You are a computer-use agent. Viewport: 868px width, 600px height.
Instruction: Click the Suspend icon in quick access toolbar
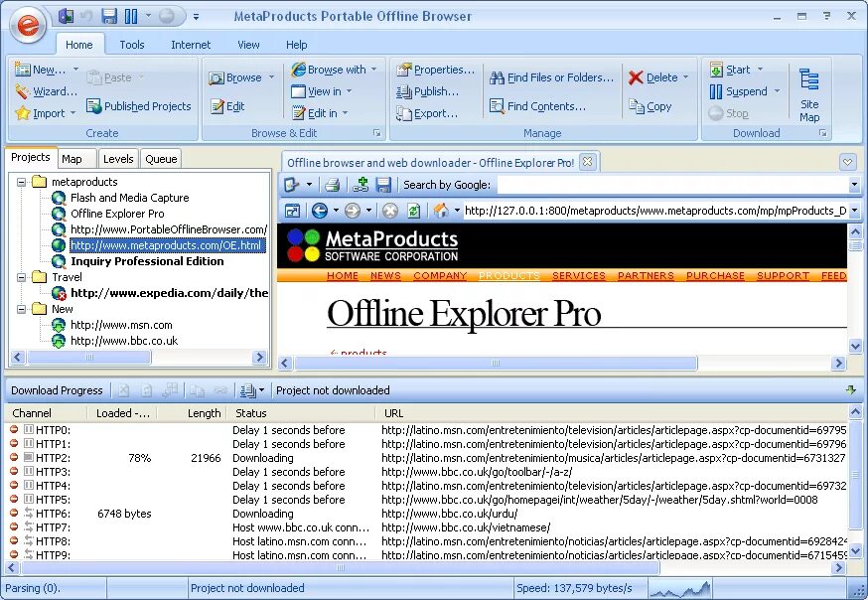[x=131, y=16]
